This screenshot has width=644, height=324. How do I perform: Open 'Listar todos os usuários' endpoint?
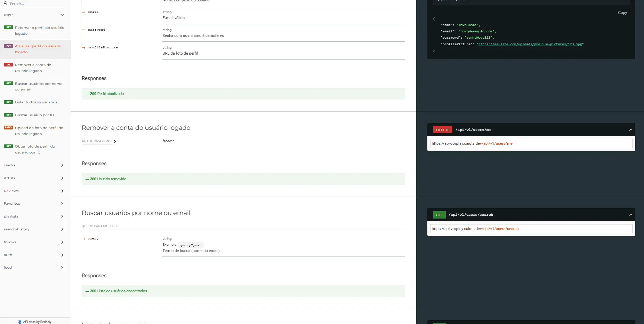(36, 102)
